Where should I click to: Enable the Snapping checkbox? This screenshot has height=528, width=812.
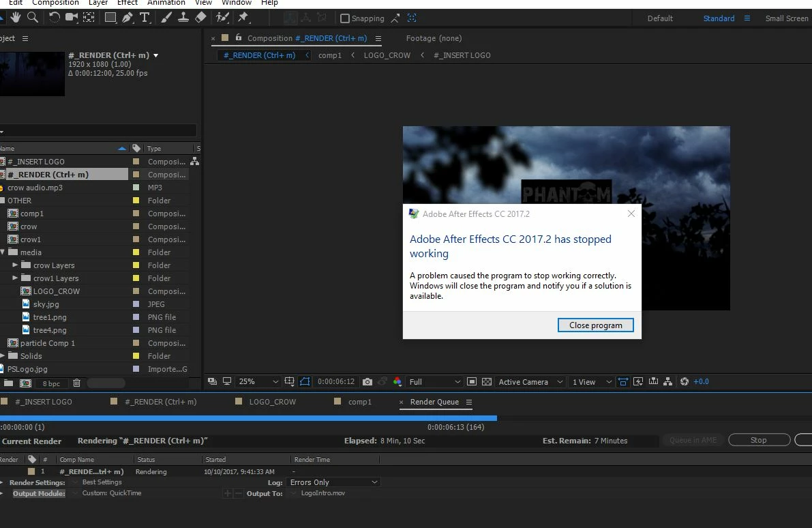click(x=345, y=18)
